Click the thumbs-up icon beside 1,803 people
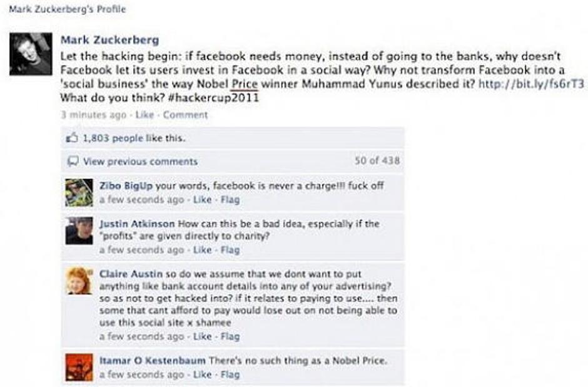The width and height of the screenshot is (588, 387). click(x=73, y=138)
